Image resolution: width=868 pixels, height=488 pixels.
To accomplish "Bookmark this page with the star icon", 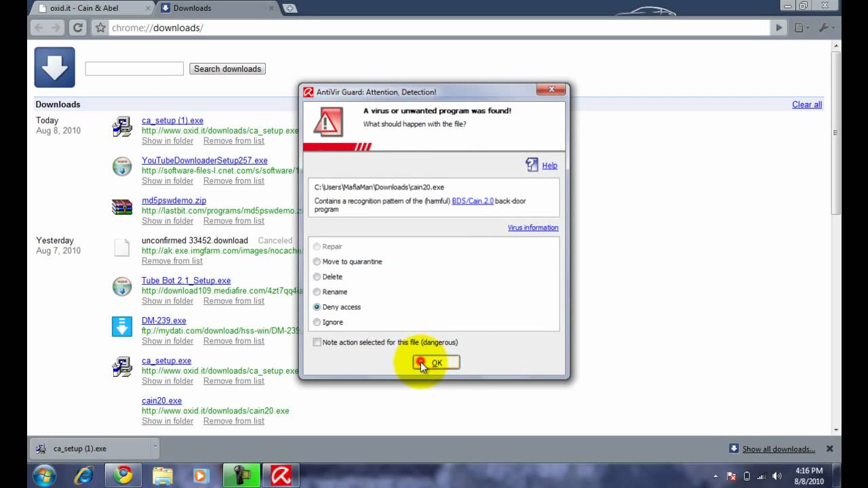I will pos(100,28).
